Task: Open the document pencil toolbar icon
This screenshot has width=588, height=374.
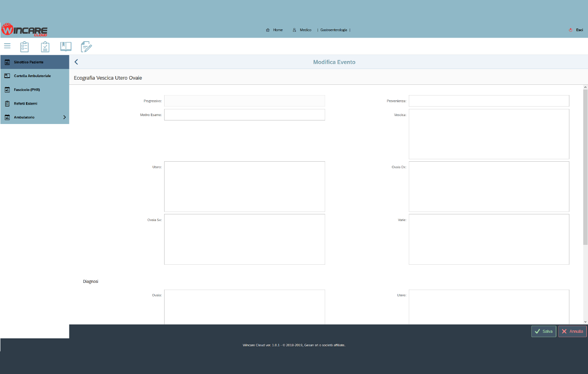Action: point(86,47)
